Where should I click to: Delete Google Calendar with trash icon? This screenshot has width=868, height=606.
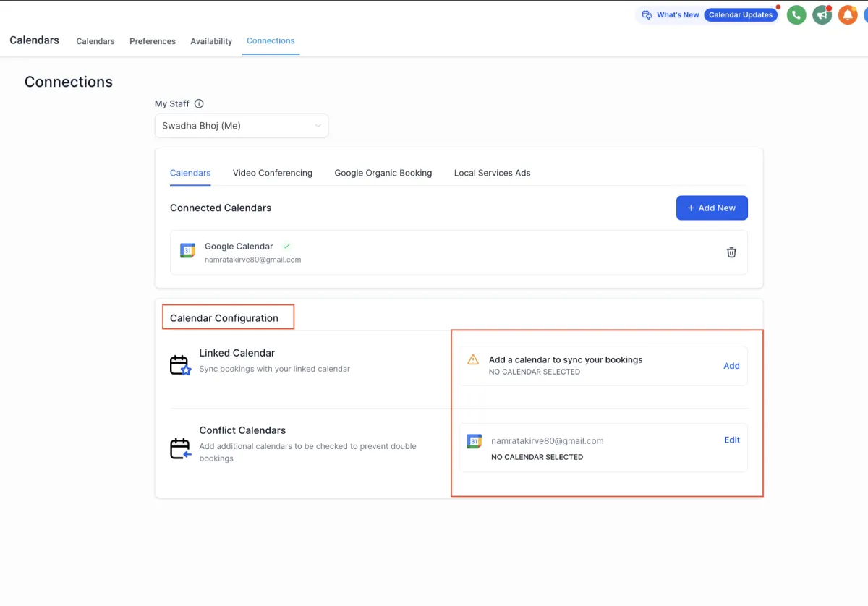tap(731, 252)
